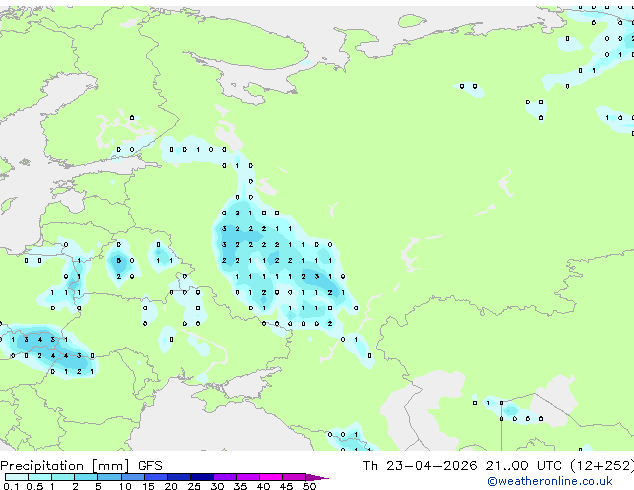Click the legend scale label '15'
Screen dimensions: 634x490
148,486
